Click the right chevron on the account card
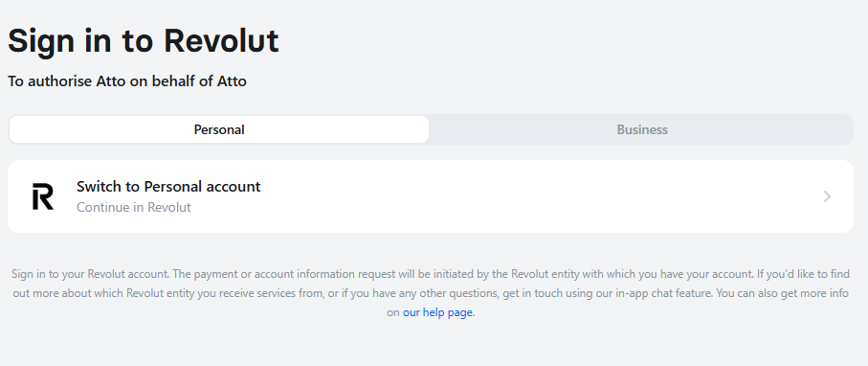The height and width of the screenshot is (366, 868). point(827,196)
